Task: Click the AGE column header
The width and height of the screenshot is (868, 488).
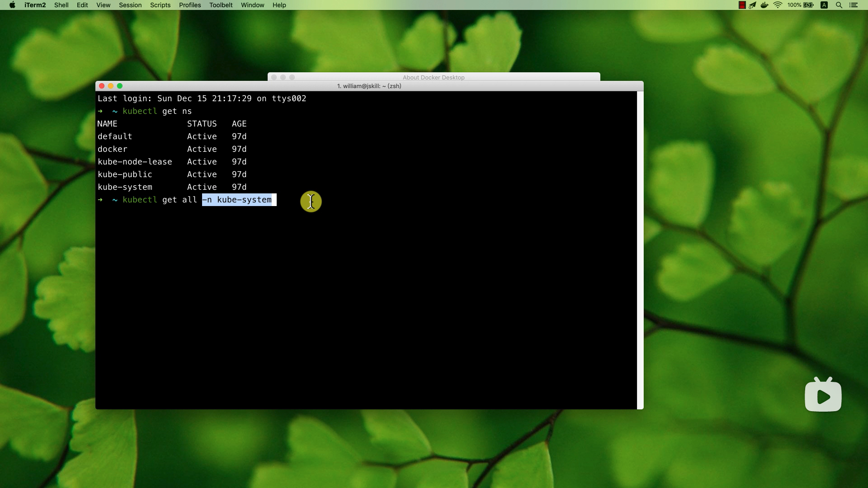Action: [x=239, y=124]
